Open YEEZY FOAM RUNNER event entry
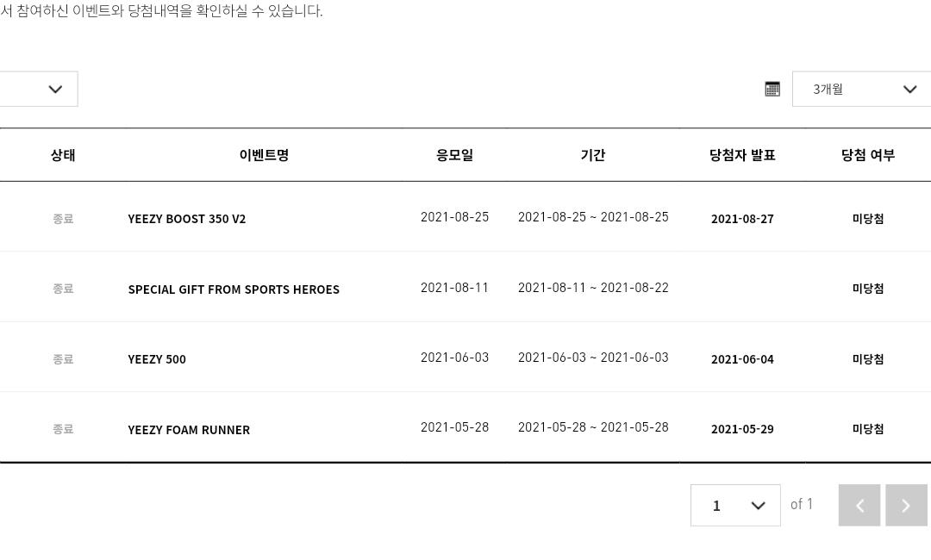Screen dimensions: 931x560 (x=189, y=430)
